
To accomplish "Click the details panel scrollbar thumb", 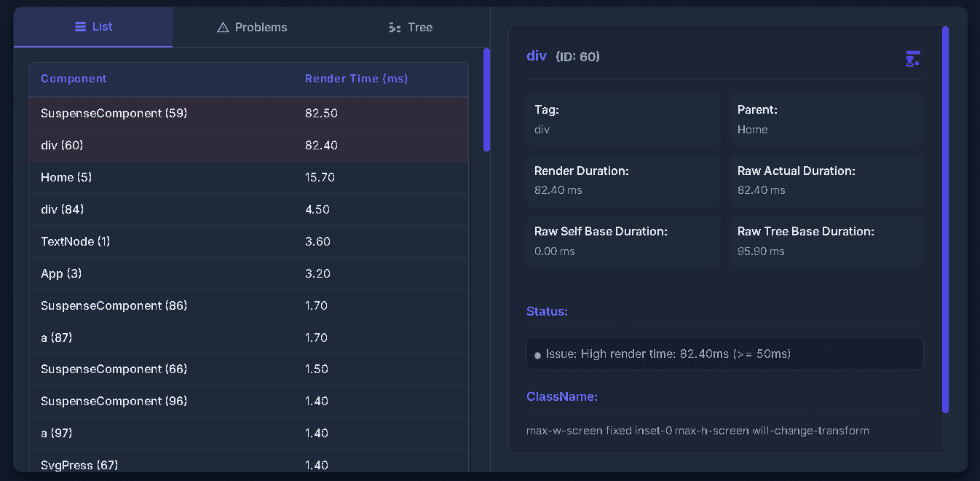I will 945,219.
